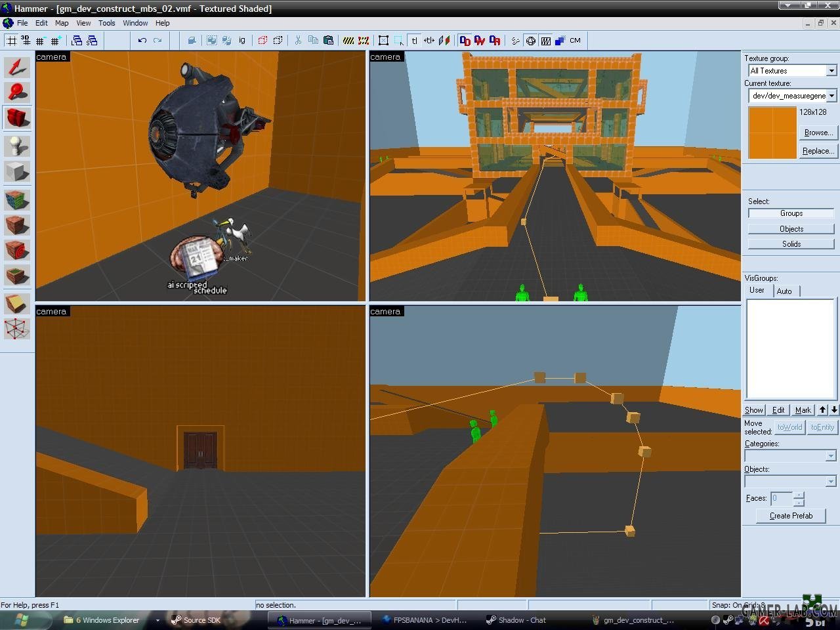Screen dimensions: 840x630
Task: Activate the Clipping tool
Action: tap(17, 303)
